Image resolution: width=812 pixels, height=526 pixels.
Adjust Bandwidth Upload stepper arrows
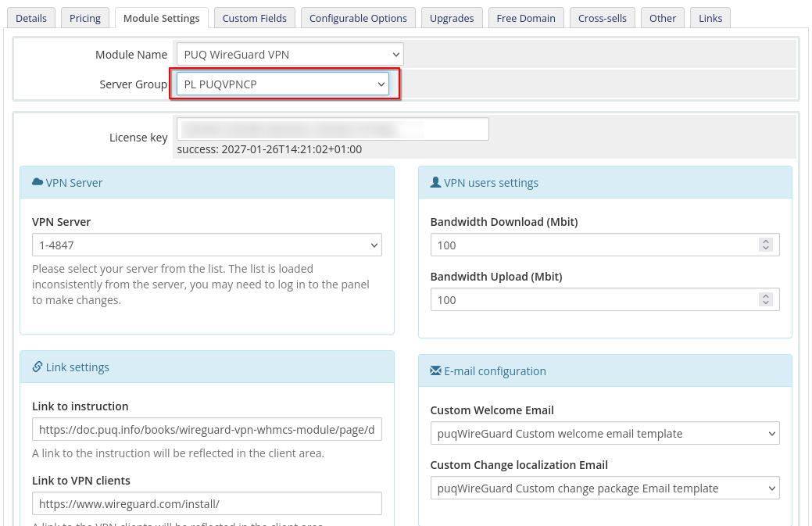[x=765, y=299]
